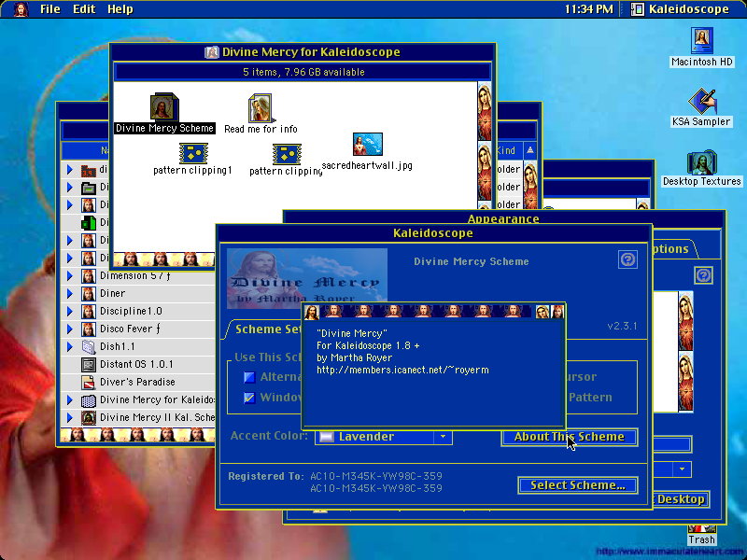Click the Lavender color swatch
This screenshot has height=560, width=747.
[326, 437]
